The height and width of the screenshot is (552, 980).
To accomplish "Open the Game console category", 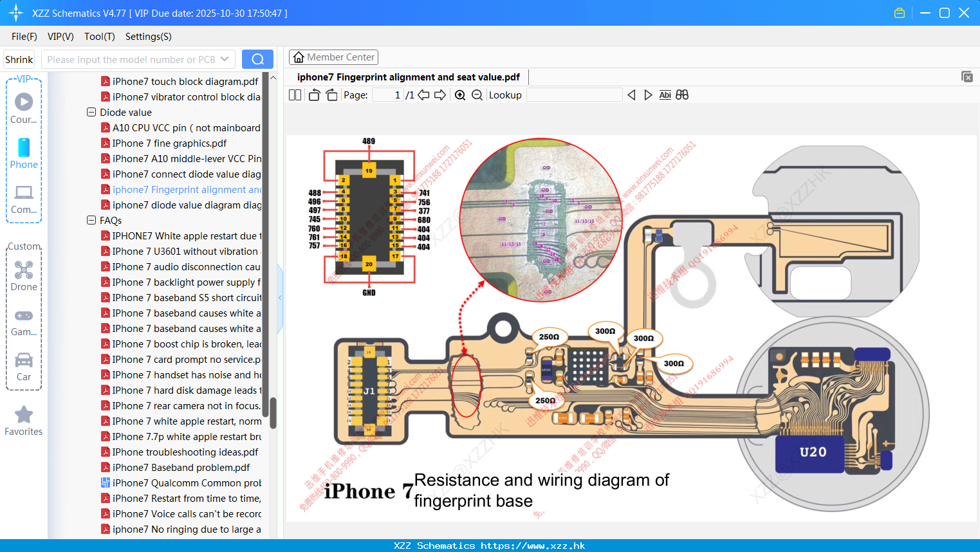I will click(24, 322).
